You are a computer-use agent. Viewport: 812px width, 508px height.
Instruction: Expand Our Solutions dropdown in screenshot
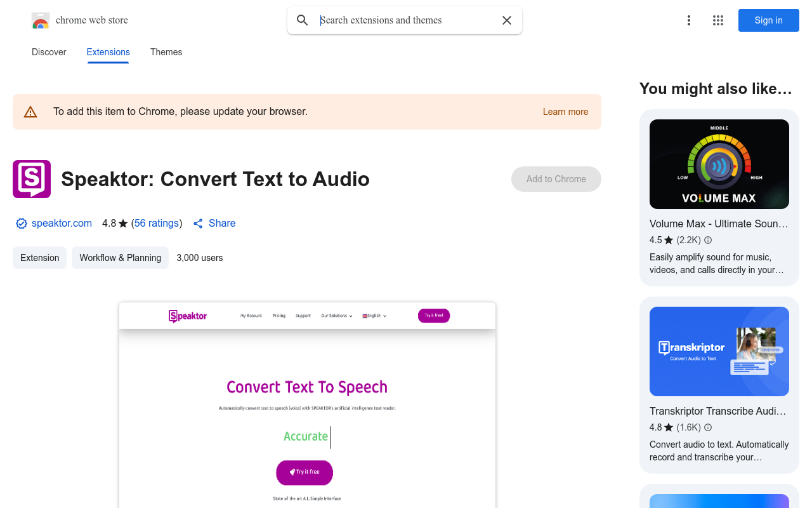[x=337, y=316]
